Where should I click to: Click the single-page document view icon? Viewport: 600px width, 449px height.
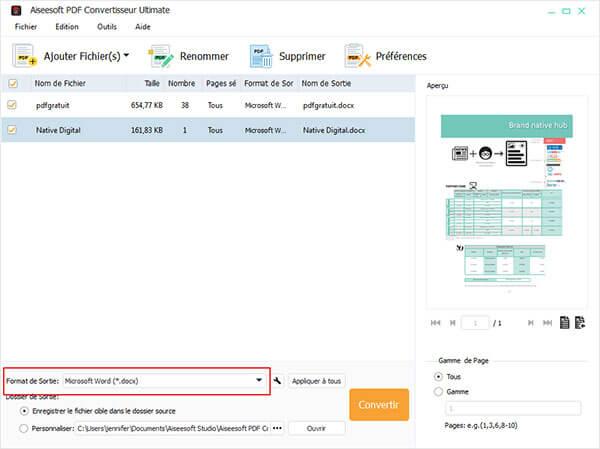[x=565, y=322]
